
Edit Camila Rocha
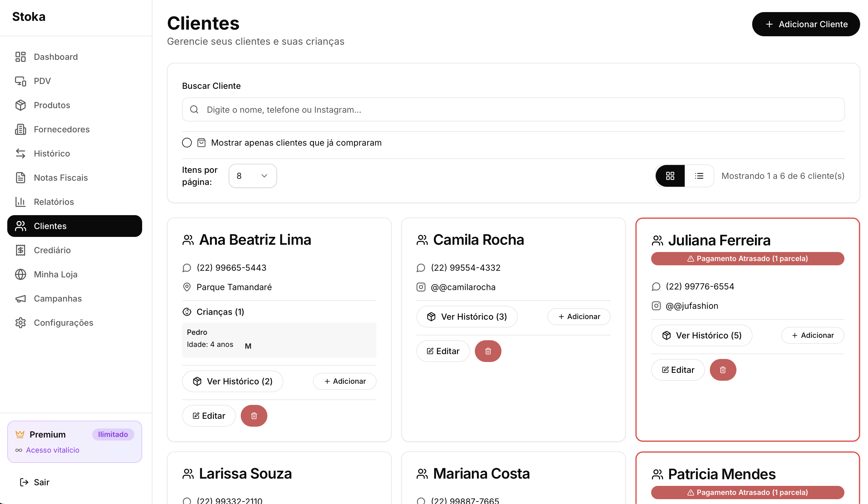[x=443, y=351]
